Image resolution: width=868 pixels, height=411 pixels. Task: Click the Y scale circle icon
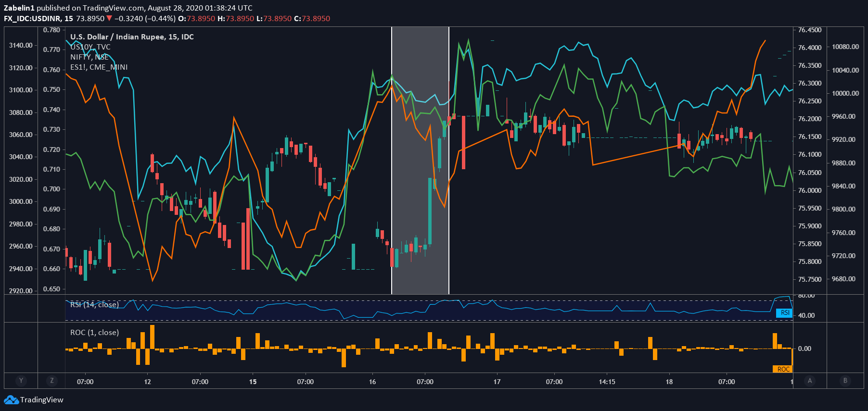pos(21,381)
